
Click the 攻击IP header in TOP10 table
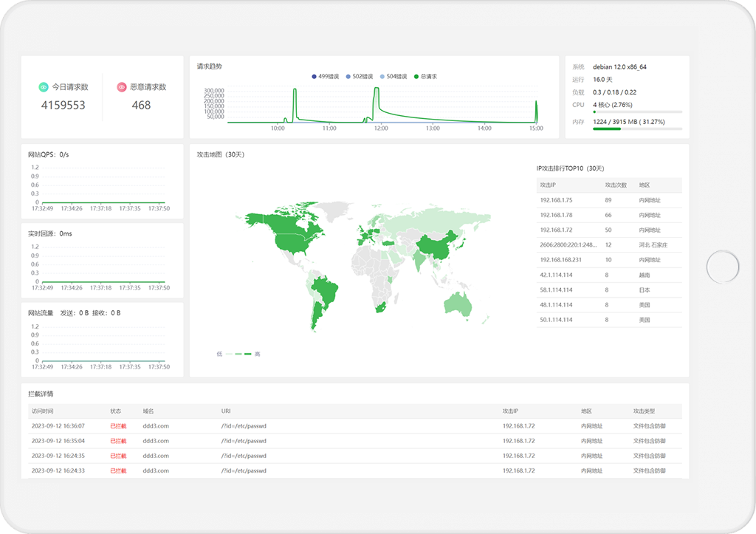[x=548, y=185]
